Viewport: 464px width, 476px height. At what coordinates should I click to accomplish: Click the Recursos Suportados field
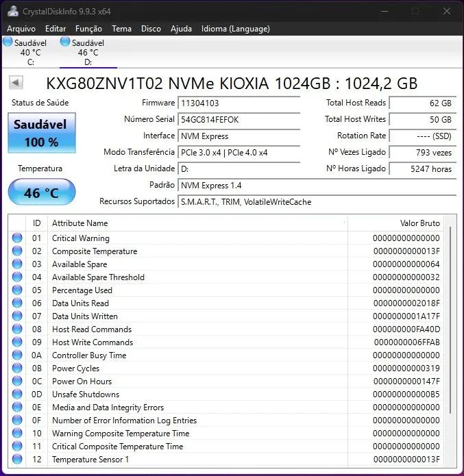[317, 201]
